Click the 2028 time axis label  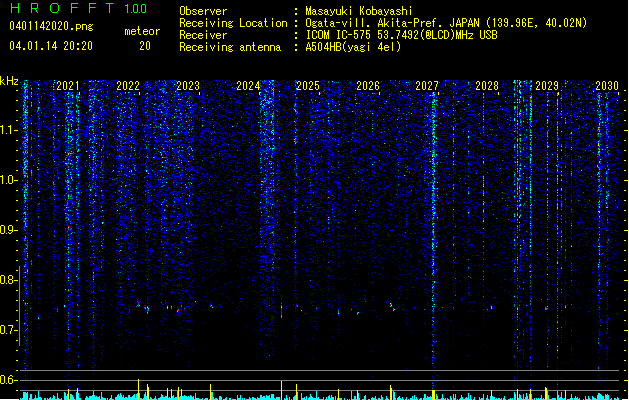tap(487, 86)
